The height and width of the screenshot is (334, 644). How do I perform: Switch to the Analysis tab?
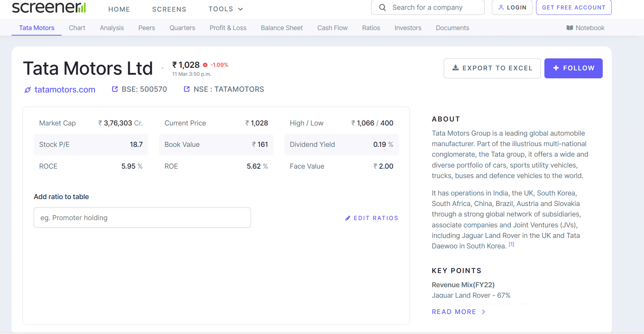(x=112, y=28)
